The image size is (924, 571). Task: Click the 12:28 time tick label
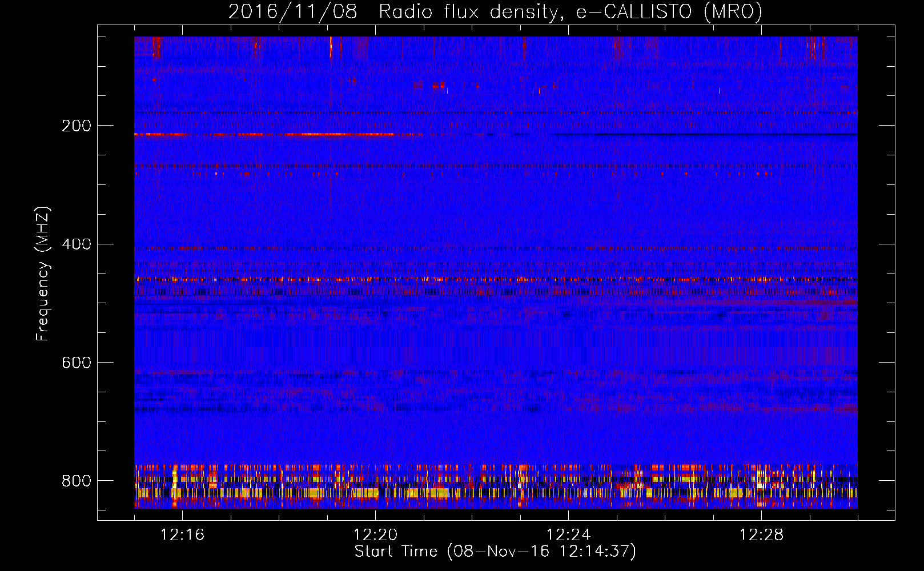coord(761,534)
